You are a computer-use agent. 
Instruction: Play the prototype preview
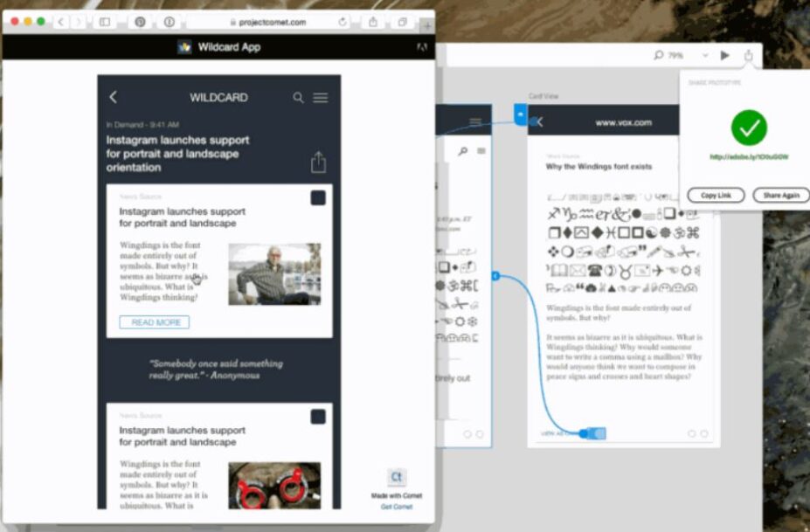tap(724, 55)
